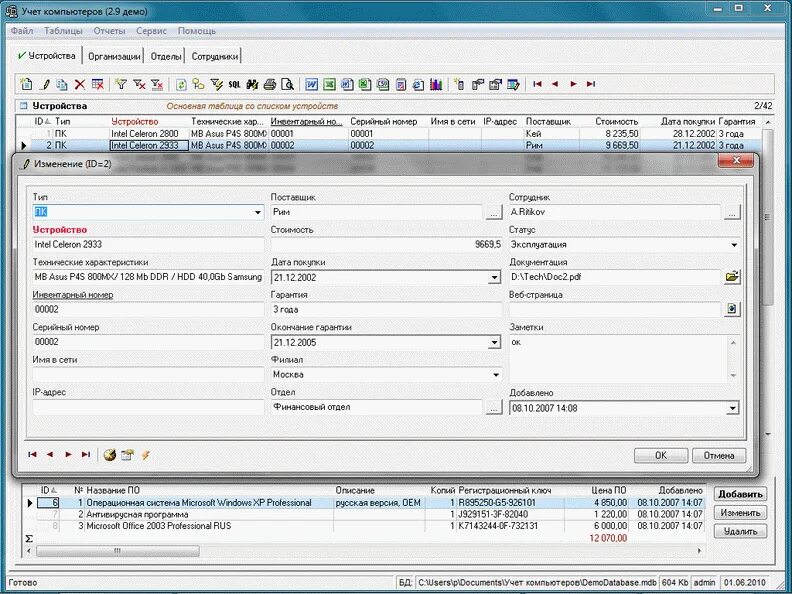The height and width of the screenshot is (594, 792).
Task: Click the new filter funnel icon
Action: click(121, 84)
